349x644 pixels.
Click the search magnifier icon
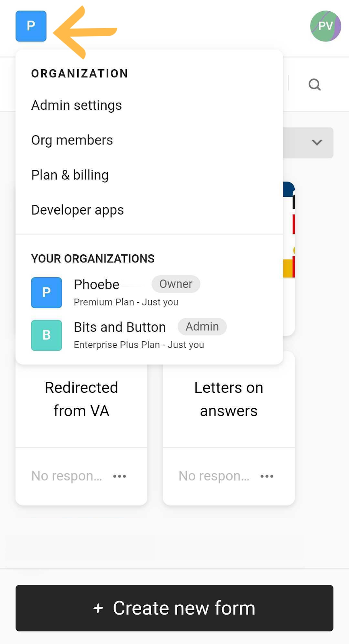click(314, 85)
